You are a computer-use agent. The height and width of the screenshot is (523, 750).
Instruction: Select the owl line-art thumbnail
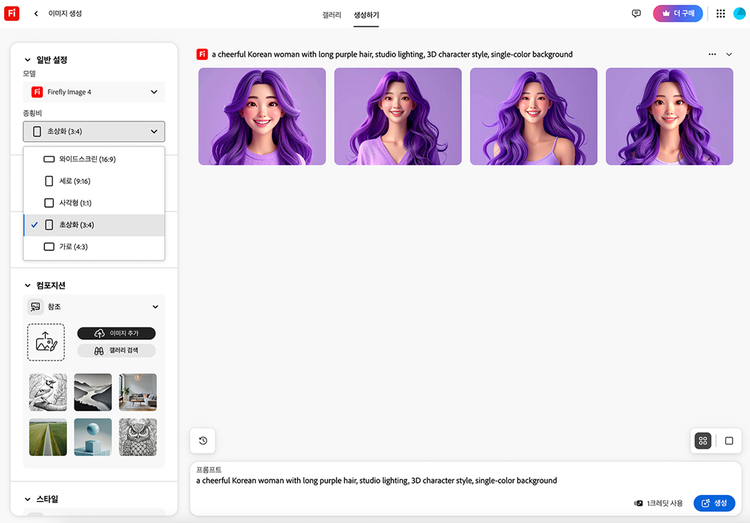[x=138, y=437]
